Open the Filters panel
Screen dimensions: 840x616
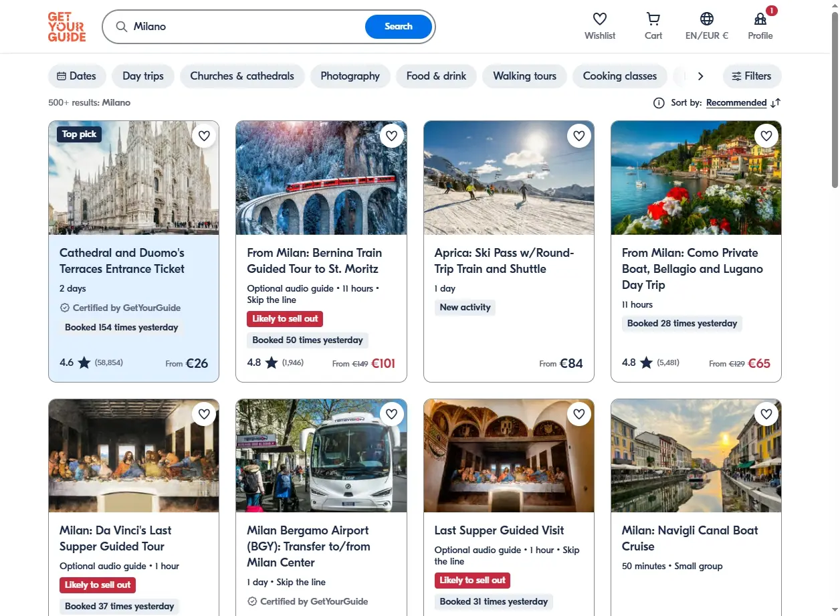752,76
